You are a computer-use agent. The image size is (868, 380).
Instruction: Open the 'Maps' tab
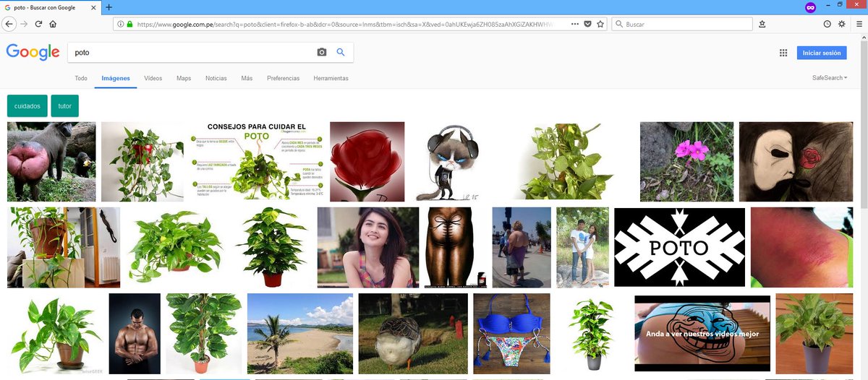[184, 78]
